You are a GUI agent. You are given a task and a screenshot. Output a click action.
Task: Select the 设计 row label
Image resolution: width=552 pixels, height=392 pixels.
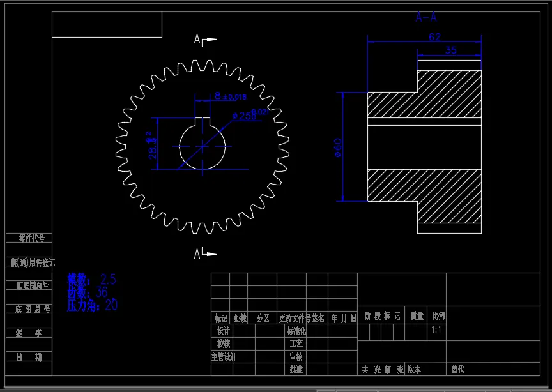(x=223, y=331)
